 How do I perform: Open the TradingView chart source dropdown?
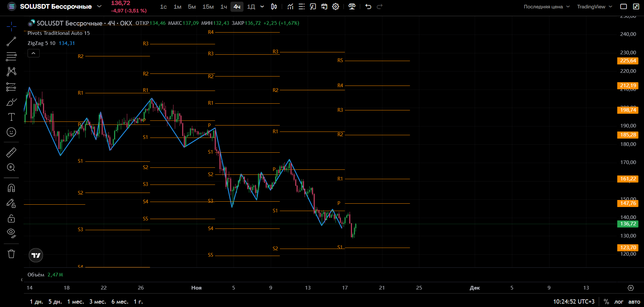pyautogui.click(x=594, y=7)
